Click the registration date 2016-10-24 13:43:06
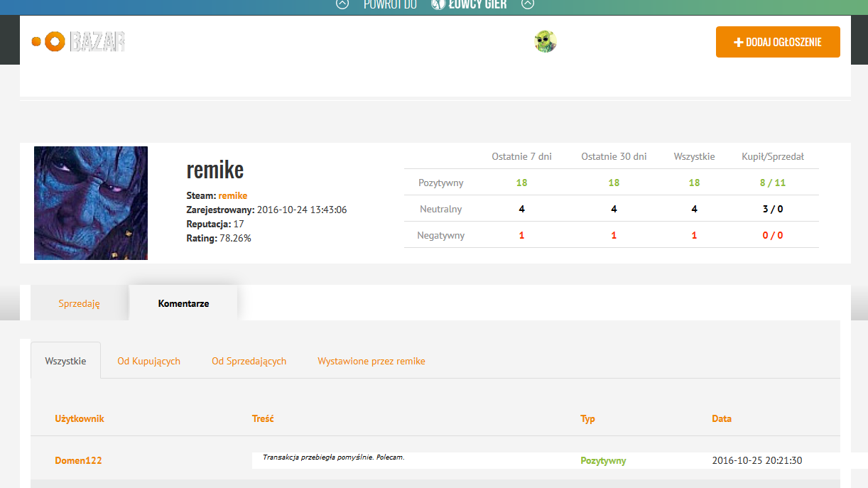 point(302,210)
